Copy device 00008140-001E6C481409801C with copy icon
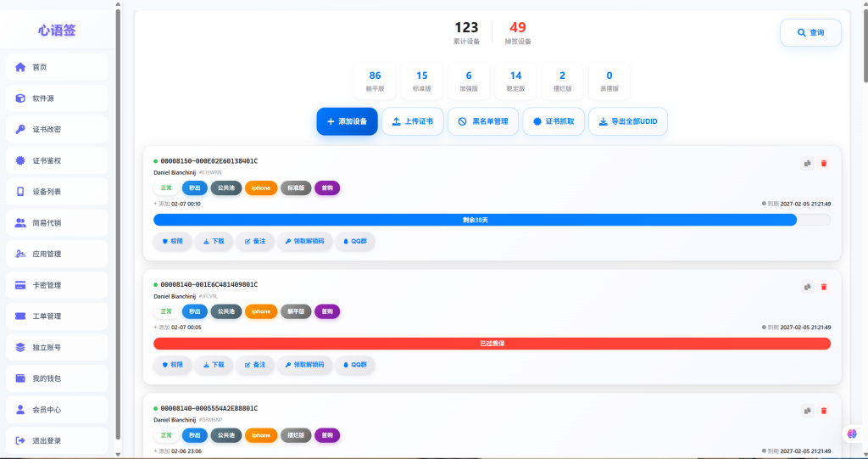The width and height of the screenshot is (868, 459). tap(808, 287)
